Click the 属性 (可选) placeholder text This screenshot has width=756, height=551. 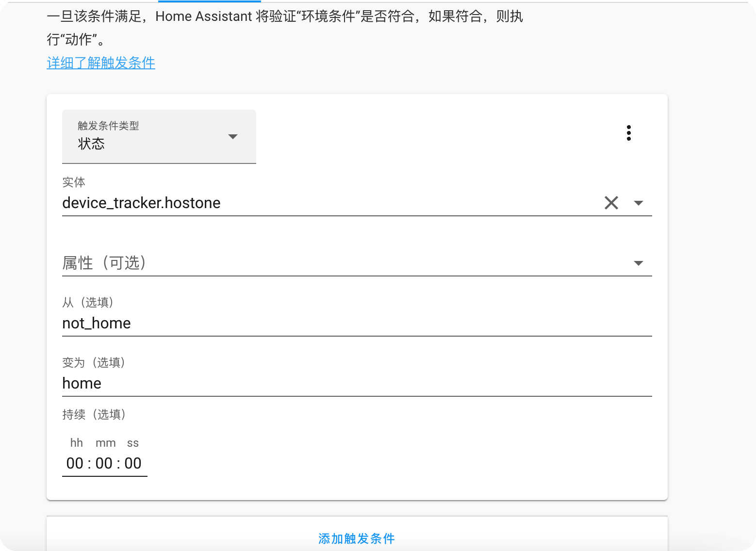click(104, 263)
